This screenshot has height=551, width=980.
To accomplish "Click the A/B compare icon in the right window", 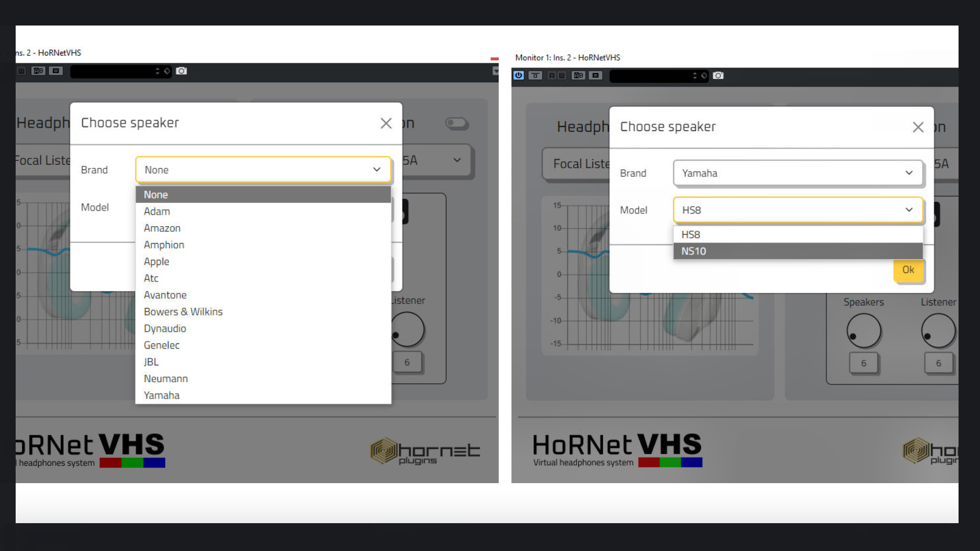I will (x=578, y=75).
